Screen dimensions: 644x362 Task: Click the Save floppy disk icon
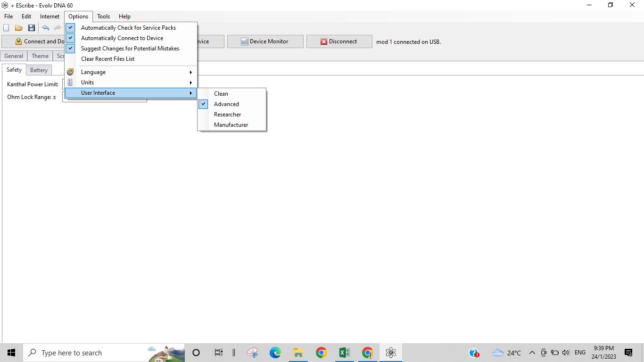[32, 28]
